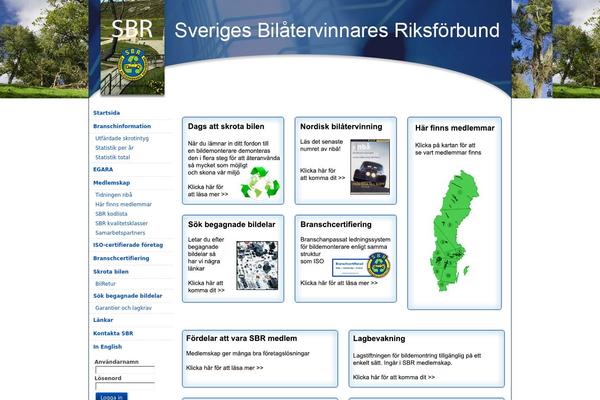Click the large SBR header text
The image size is (600, 400).
tap(132, 29)
